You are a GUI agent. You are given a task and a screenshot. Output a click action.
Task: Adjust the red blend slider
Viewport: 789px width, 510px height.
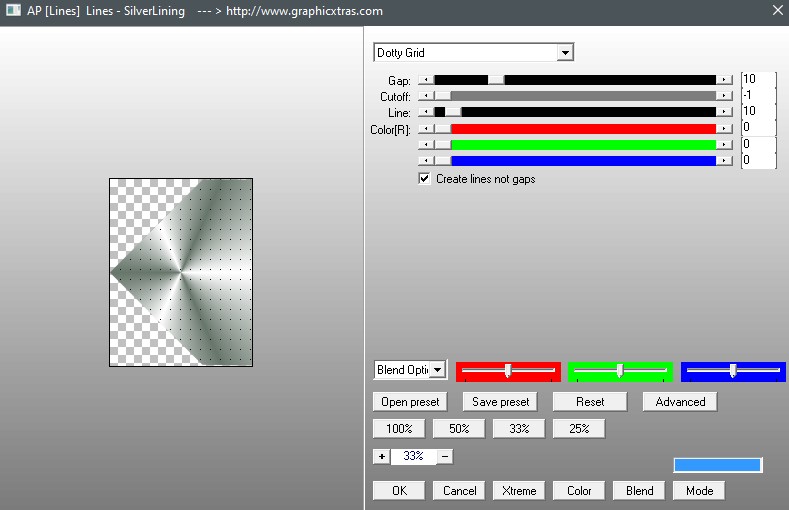pos(508,371)
